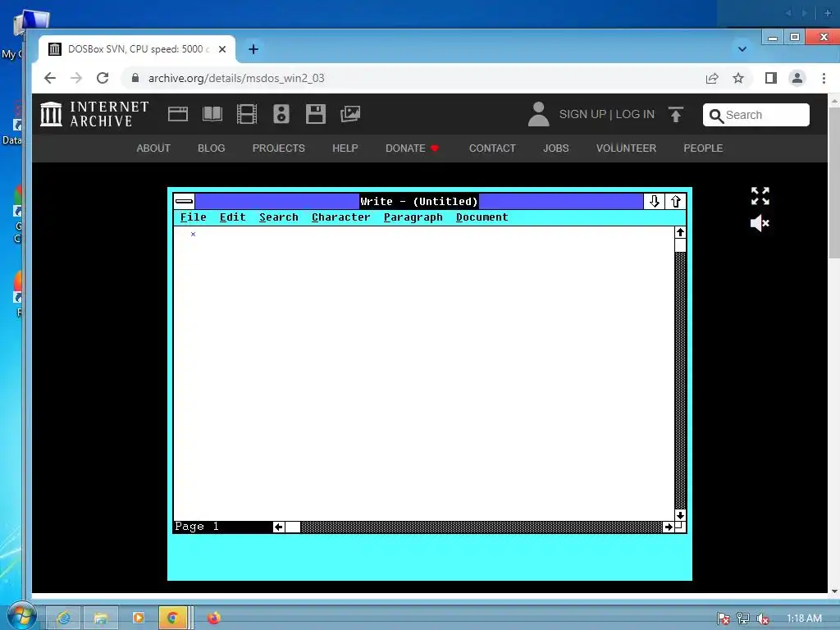840x630 pixels.
Task: Open the PROJECTS link
Action: coord(279,148)
